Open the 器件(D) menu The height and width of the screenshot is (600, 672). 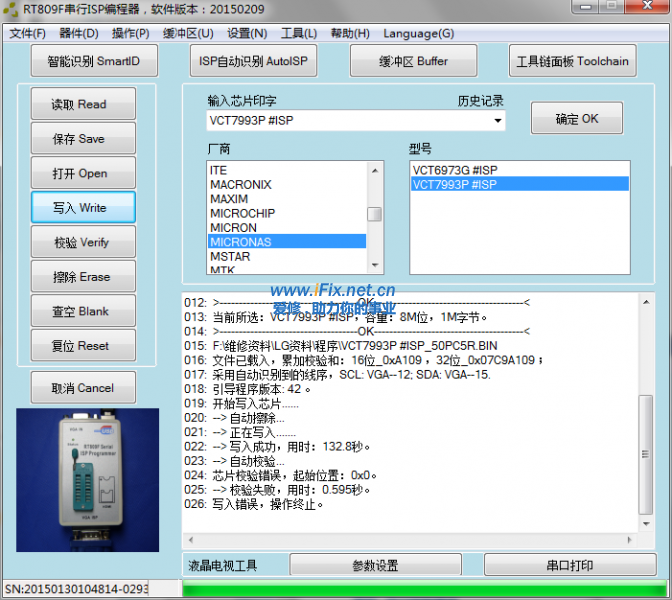tap(79, 33)
